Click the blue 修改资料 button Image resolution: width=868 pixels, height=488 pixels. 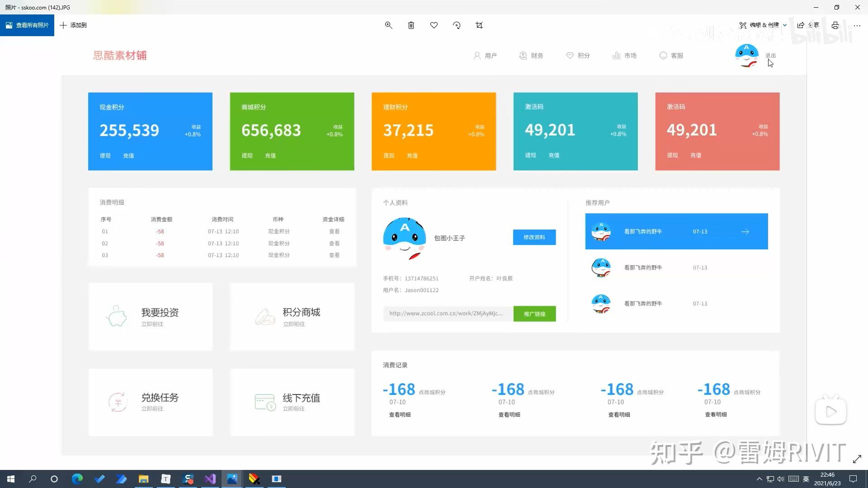tap(534, 237)
